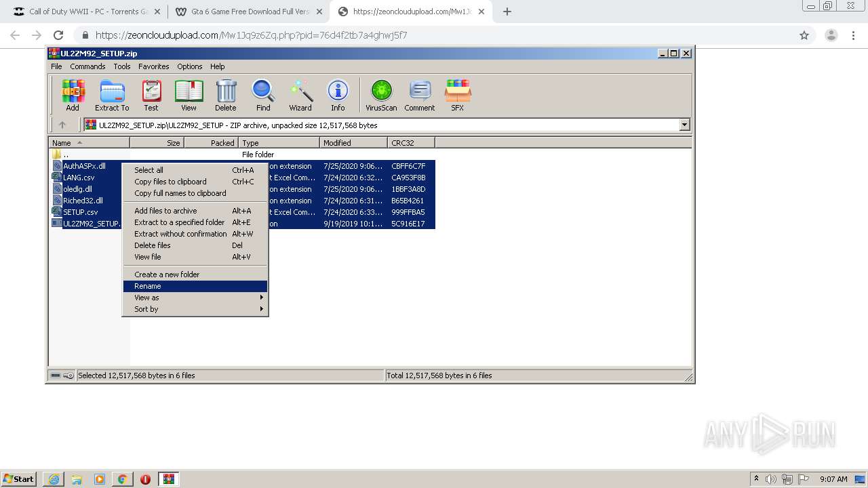The height and width of the screenshot is (488, 868).
Task: Expand the archive path dropdown
Action: tap(684, 125)
